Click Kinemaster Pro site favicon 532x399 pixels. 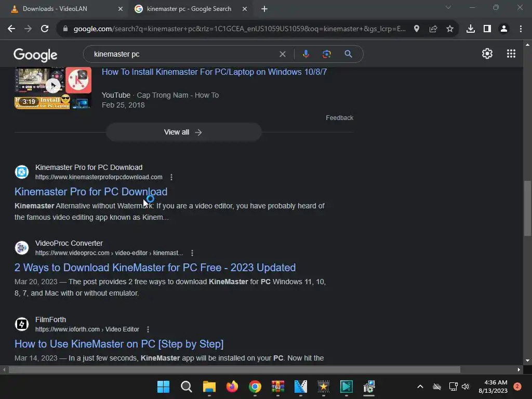coord(22,171)
